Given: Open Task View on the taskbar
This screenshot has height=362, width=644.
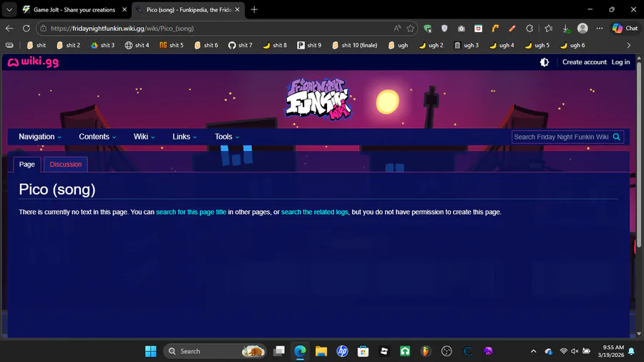Looking at the screenshot, I should [279, 351].
